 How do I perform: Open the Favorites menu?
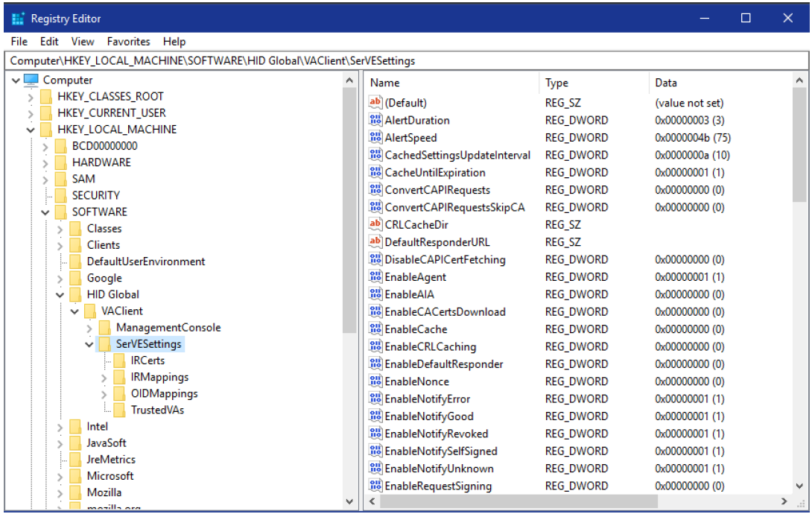pyautogui.click(x=128, y=41)
